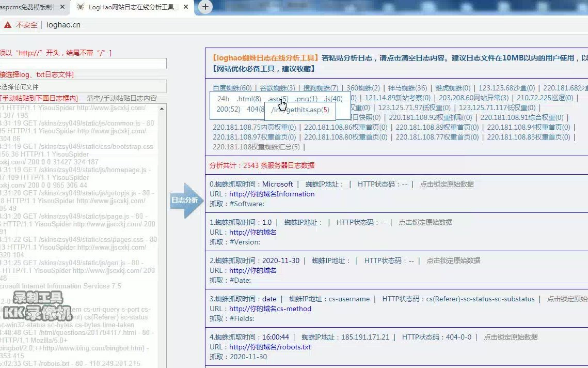
Task: Click 220.181.108.94权重首页(0) link
Action: click(x=529, y=127)
